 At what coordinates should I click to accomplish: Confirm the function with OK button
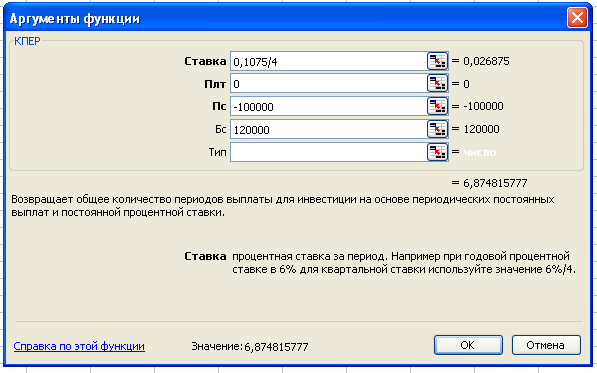pos(468,345)
